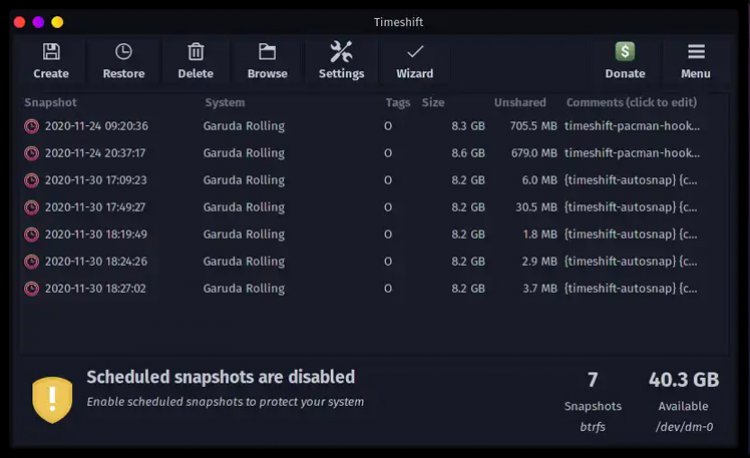This screenshot has height=458, width=750.
Task: Click the Donate dollar icon
Action: click(625, 52)
